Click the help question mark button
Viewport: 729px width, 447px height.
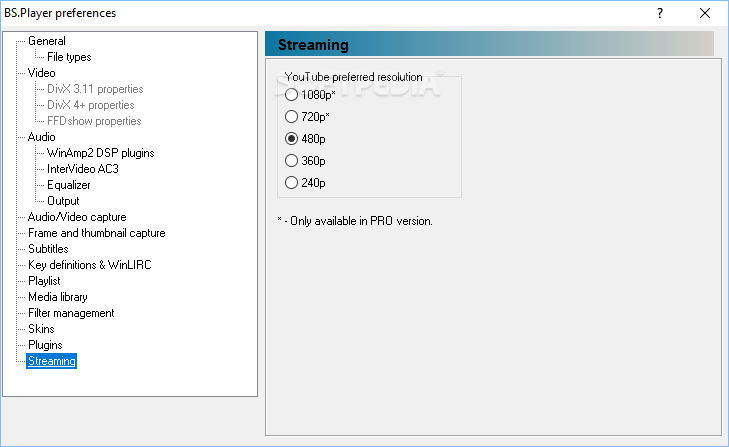(660, 13)
